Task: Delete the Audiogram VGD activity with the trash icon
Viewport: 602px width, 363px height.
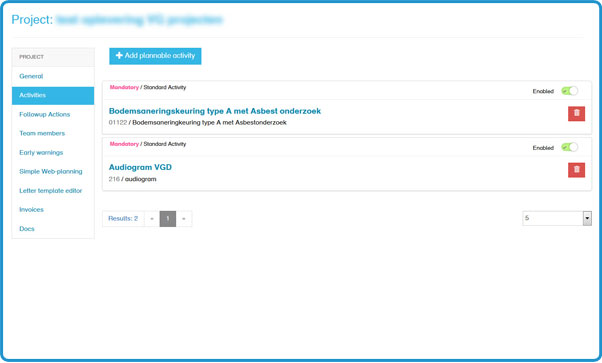Action: (x=576, y=170)
